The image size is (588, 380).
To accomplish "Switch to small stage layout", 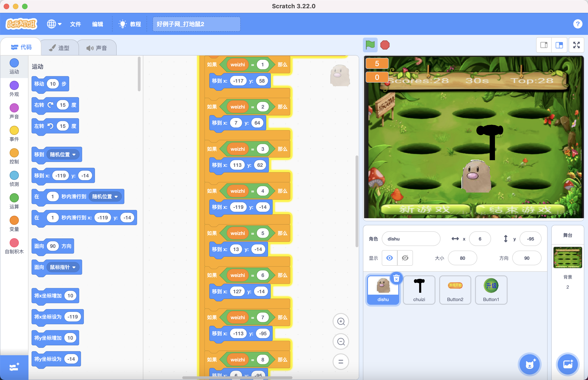I will click(x=544, y=45).
